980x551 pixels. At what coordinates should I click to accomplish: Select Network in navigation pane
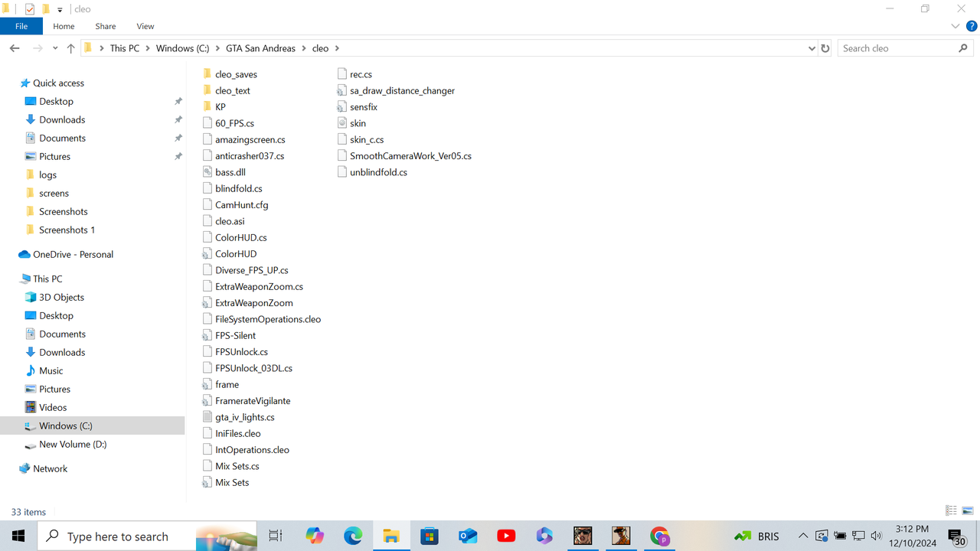[50, 468]
